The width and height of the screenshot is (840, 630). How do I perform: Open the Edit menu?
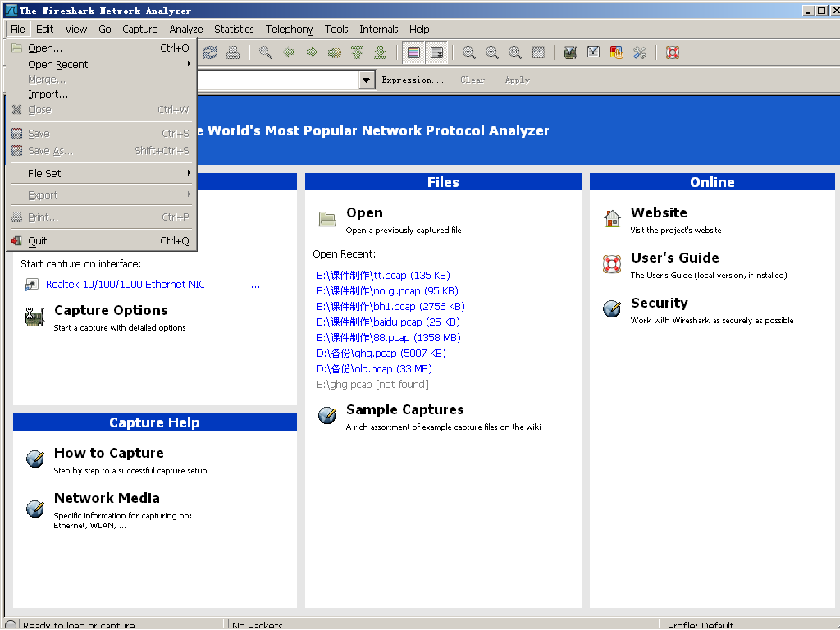[44, 30]
